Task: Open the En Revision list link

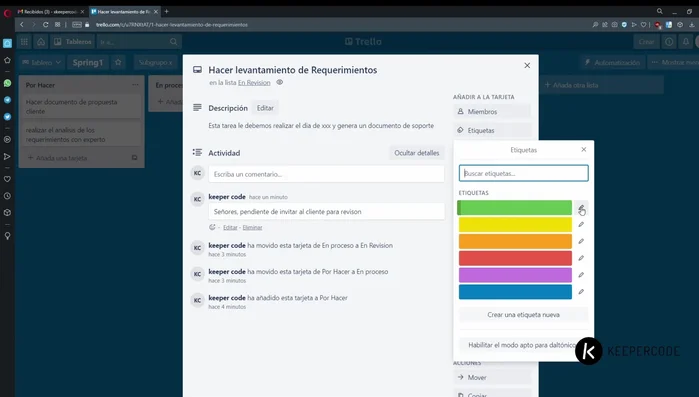Action: pos(254,83)
